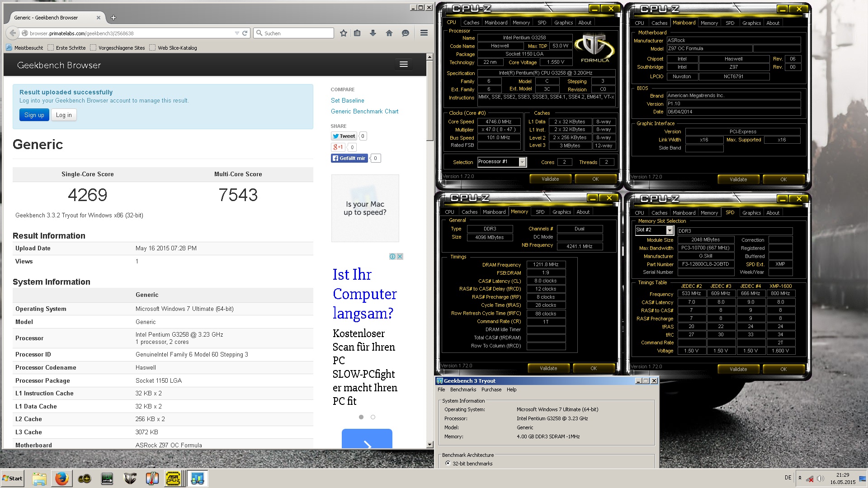The height and width of the screenshot is (488, 868).
Task: Click Validate in the Memory window
Action: click(x=548, y=368)
